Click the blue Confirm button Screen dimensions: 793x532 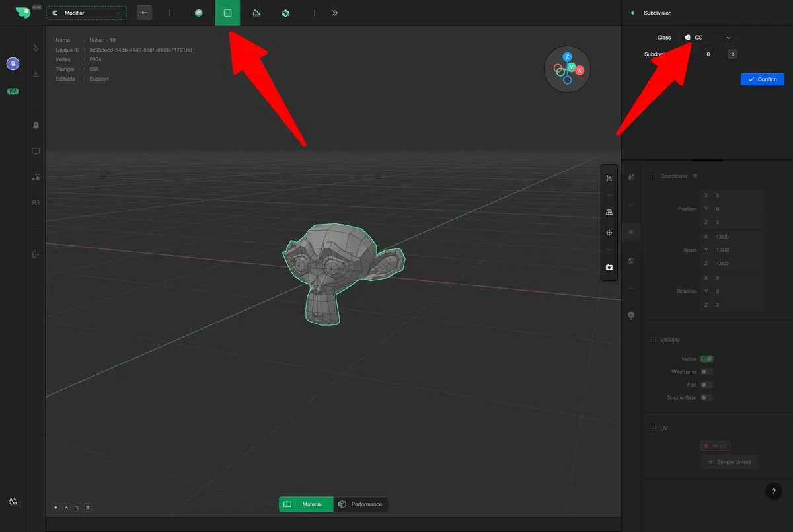[762, 79]
